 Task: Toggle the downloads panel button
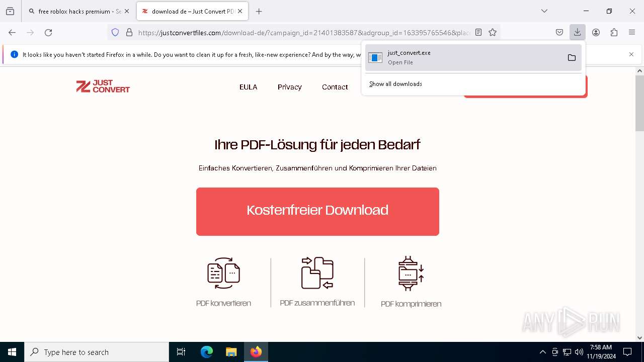coord(578,33)
